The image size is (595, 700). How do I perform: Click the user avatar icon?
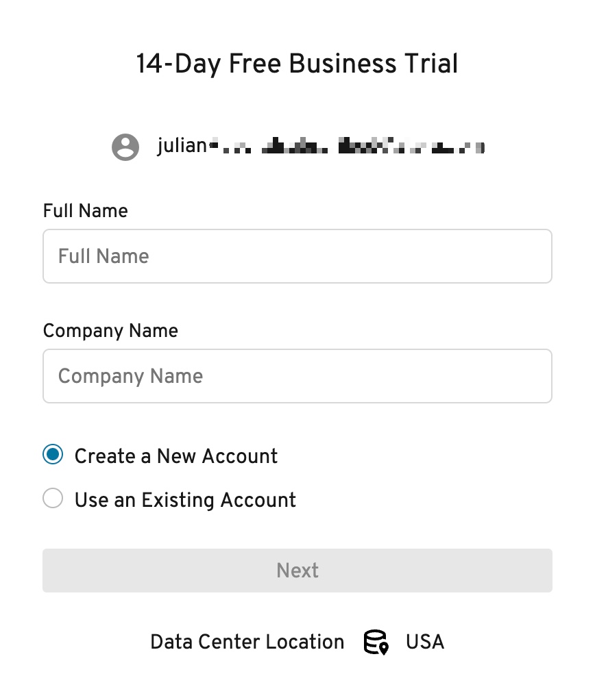[125, 147]
